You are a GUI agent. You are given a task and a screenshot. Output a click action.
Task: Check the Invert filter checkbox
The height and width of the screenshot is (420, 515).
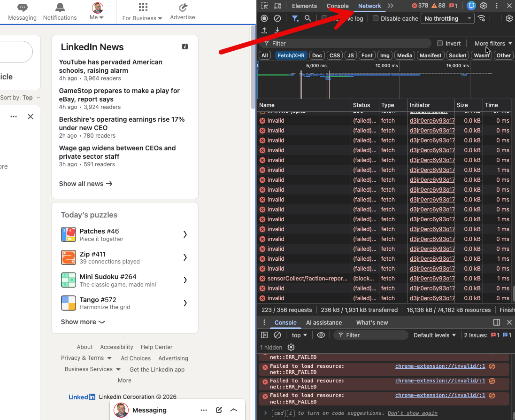tap(440, 43)
